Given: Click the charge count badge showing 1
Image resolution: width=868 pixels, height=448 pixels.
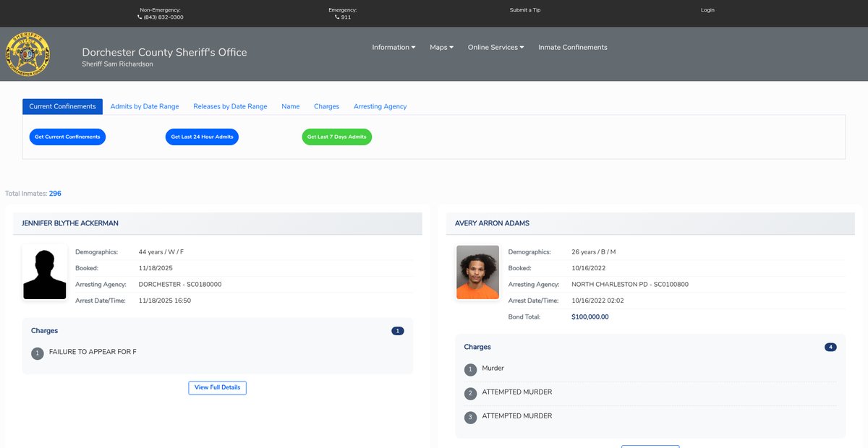Looking at the screenshot, I should 398,331.
